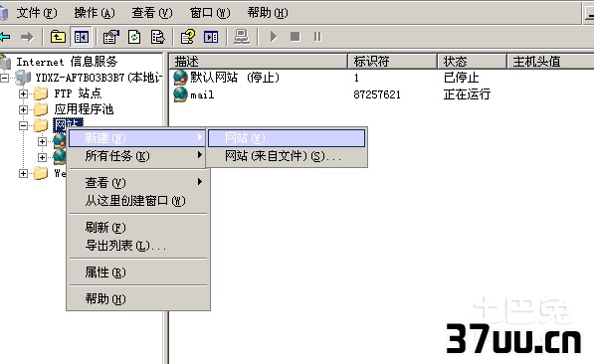The height and width of the screenshot is (364, 594).
Task: Toggle the action pane toolbar icon
Action: pyautogui.click(x=211, y=37)
